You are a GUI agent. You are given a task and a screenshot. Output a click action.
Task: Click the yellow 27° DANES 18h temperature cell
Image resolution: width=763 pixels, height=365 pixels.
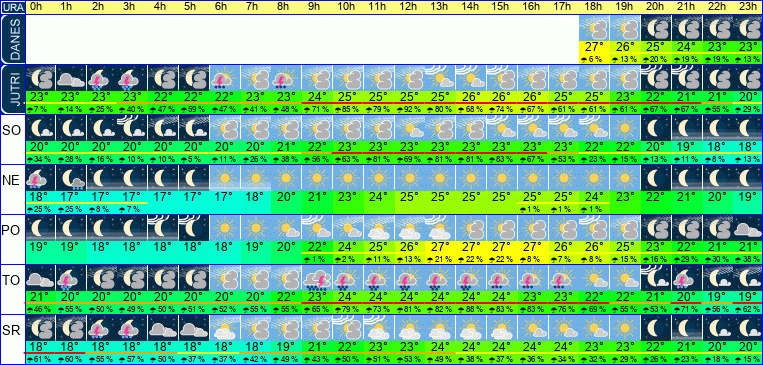coord(595,48)
